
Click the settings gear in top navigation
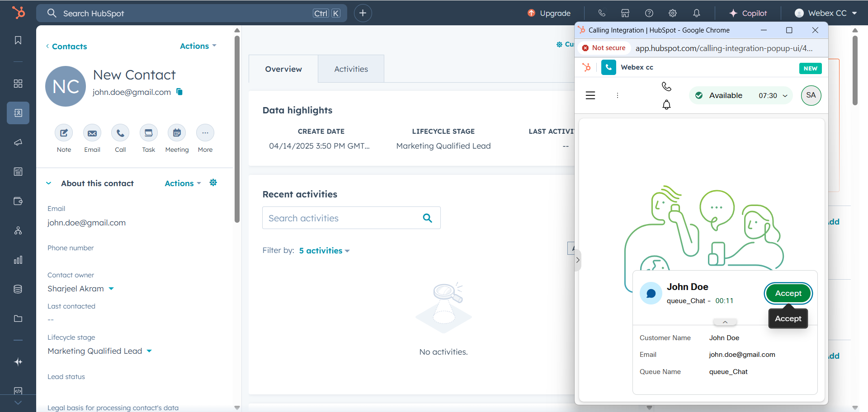pos(673,13)
